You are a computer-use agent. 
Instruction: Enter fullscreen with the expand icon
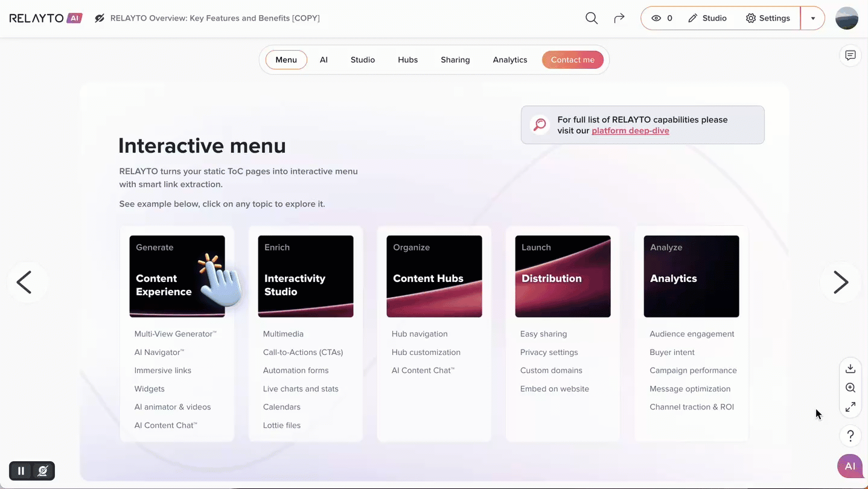[x=850, y=407]
